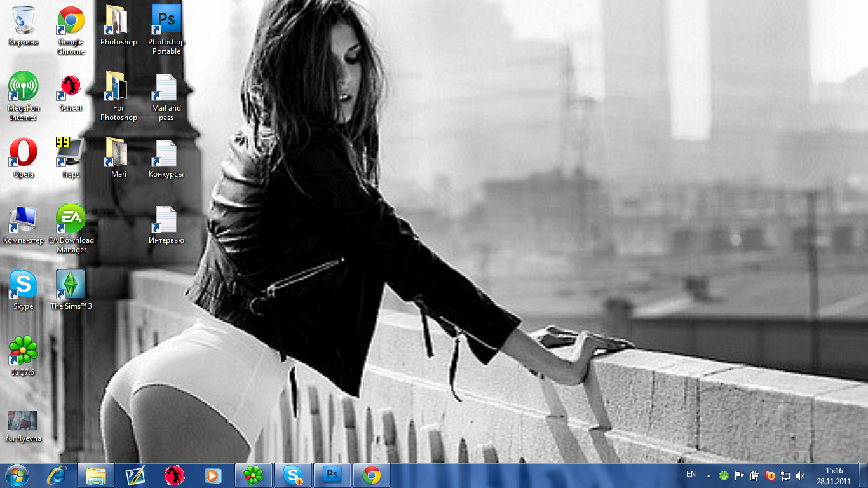Switch to Photoshop on the taskbar
868x488 pixels.
[x=332, y=475]
